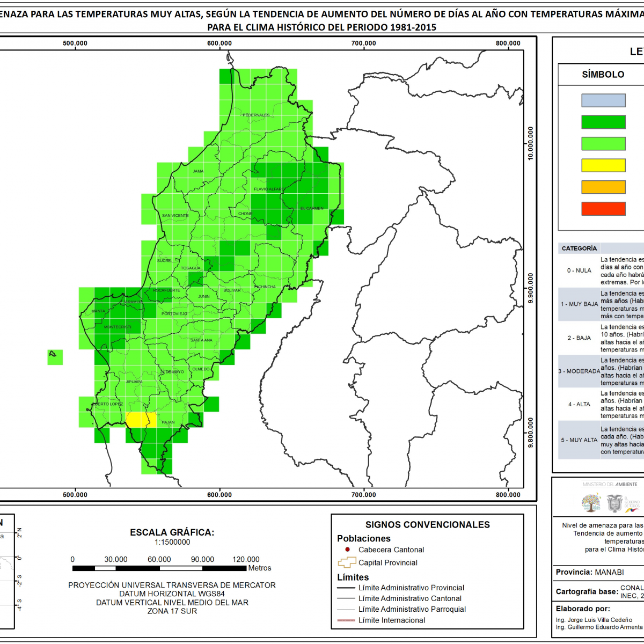Screen dimensions: 644x644
Task: Click the 3 - MODERADA category row
Action: pos(601,371)
